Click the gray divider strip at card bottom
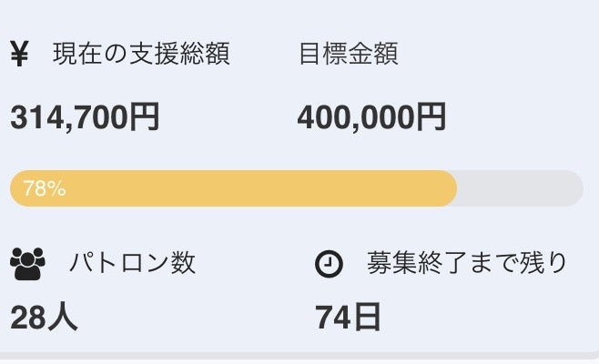The width and height of the screenshot is (599, 364). (x=299, y=357)
